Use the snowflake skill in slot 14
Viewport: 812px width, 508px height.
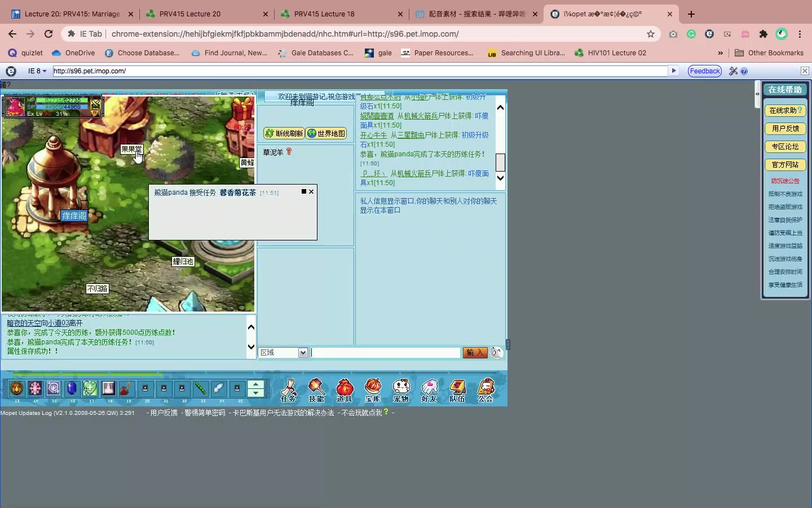tap(35, 388)
